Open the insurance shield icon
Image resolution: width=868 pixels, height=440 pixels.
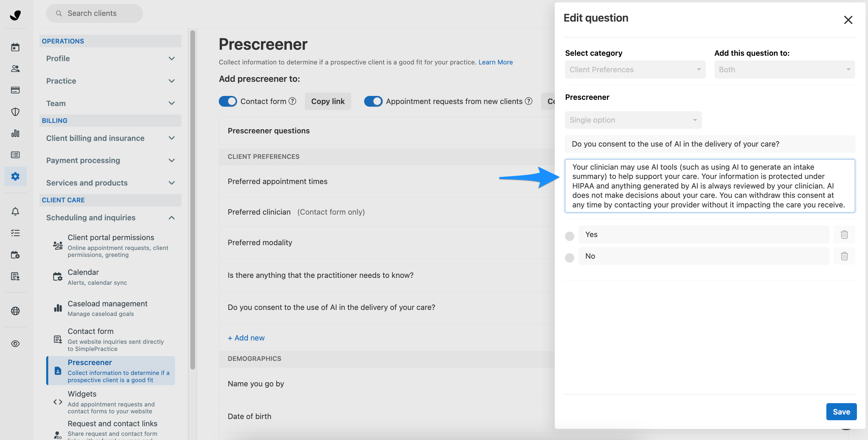[15, 111]
